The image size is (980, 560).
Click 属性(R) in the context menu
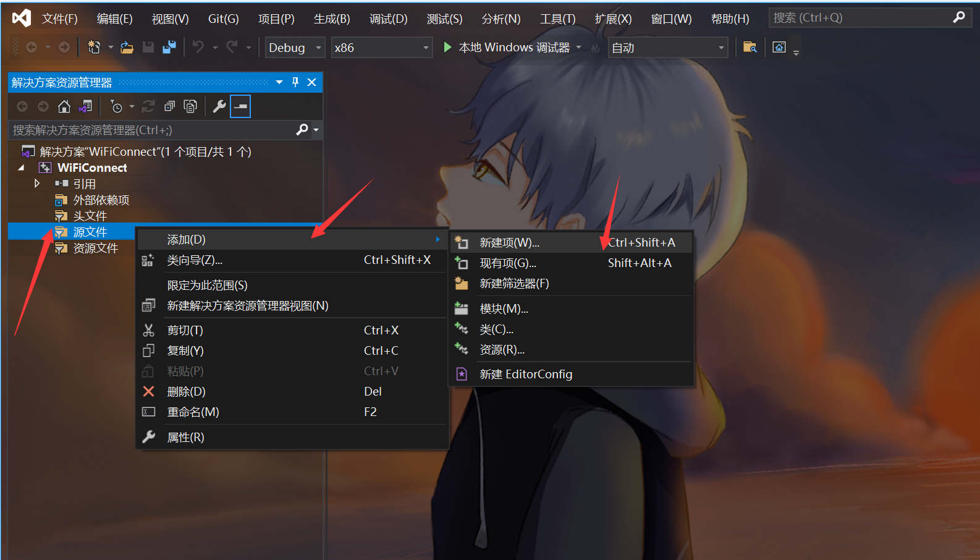click(x=292, y=437)
